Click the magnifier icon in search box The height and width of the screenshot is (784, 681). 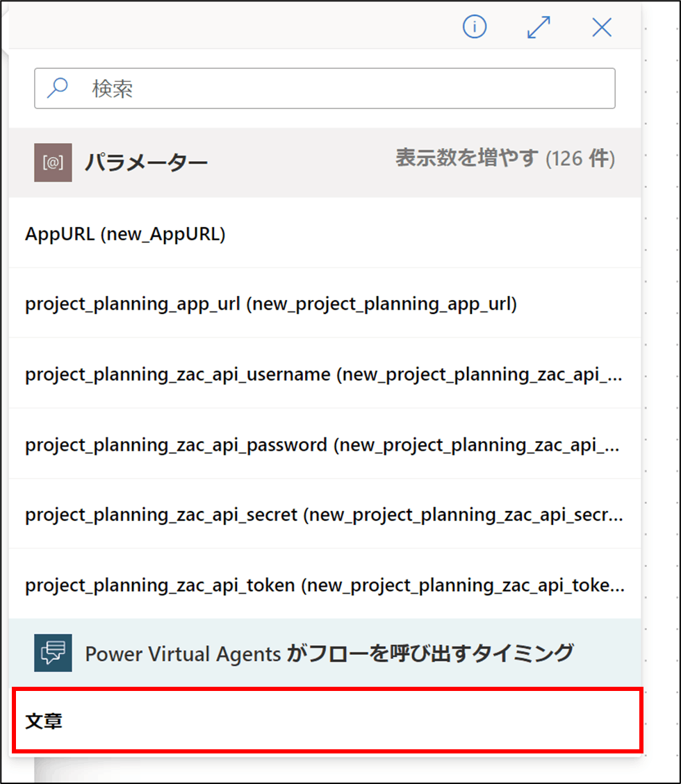58,88
